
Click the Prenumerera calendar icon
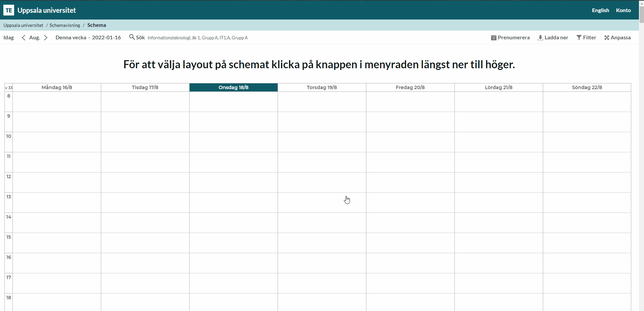tap(493, 38)
